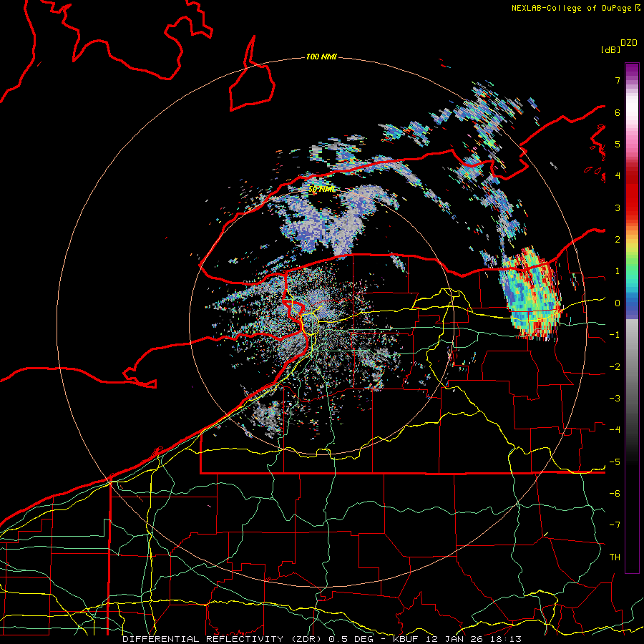The image size is (644, 644).
Task: Click the color scale at value 7
Action: coord(632,80)
